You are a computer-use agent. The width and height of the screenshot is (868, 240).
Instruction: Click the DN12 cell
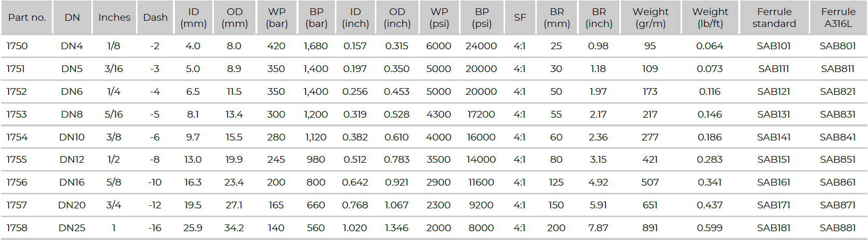pos(72,160)
